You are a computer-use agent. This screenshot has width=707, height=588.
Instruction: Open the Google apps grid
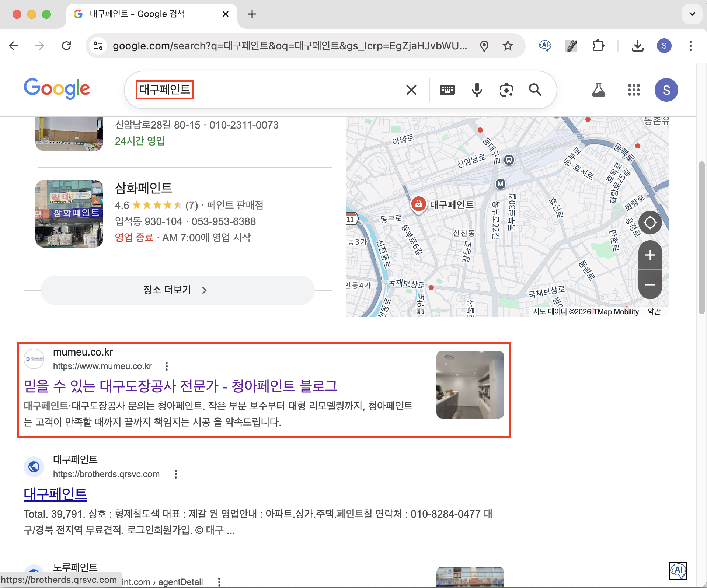click(634, 90)
